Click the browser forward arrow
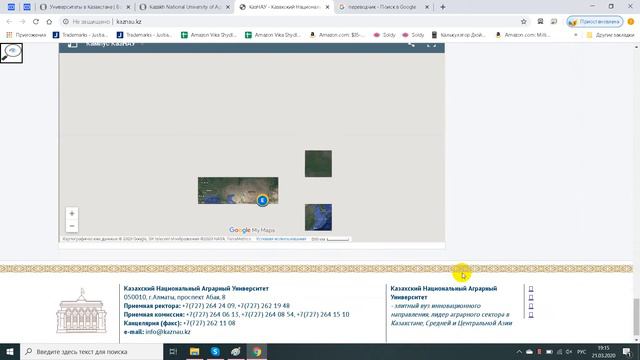The width and height of the screenshot is (640, 360). pos(22,22)
